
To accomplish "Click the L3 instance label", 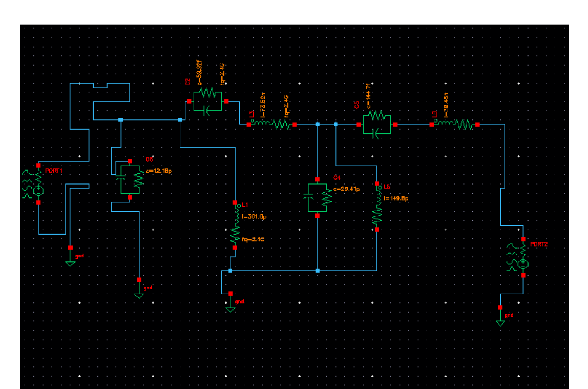I will point(251,114).
